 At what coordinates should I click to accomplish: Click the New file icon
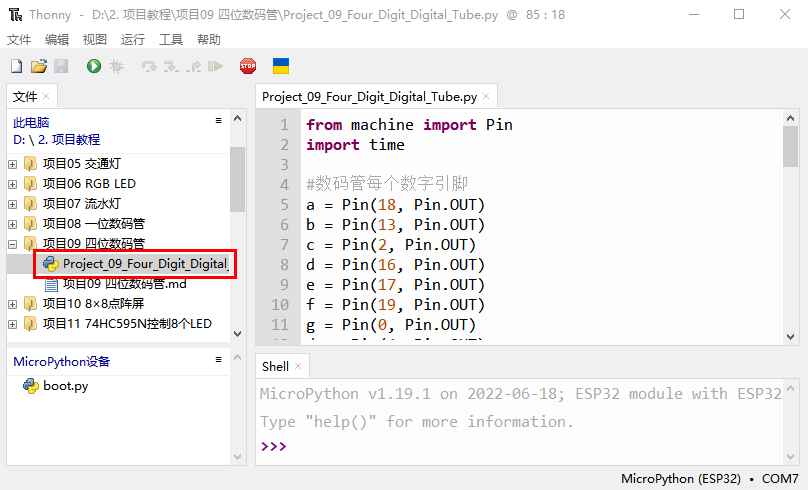coord(16,66)
